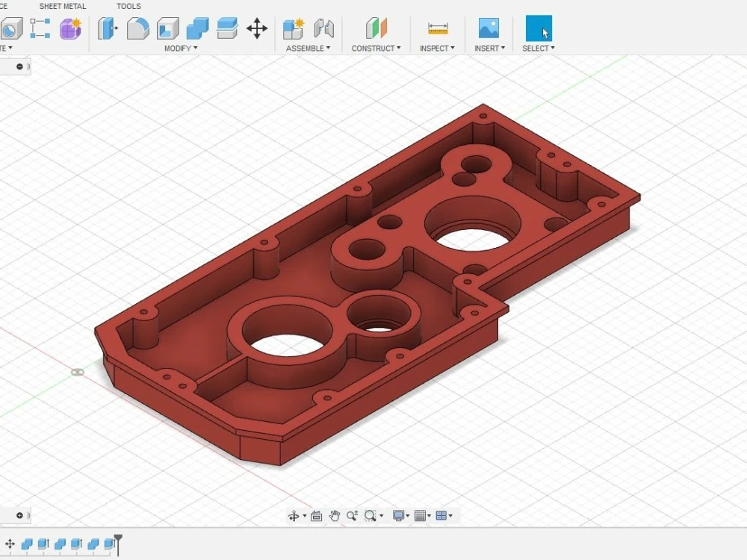
Task: Click the timeline end marker
Action: pos(118,545)
